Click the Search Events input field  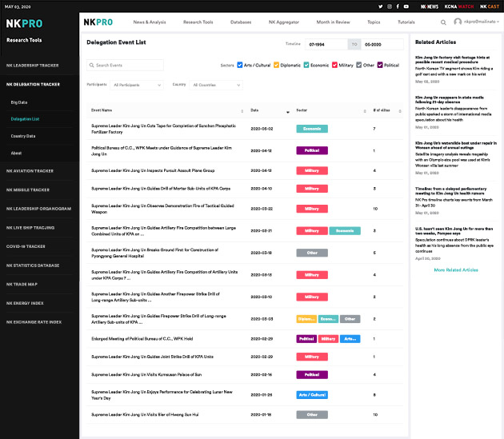tap(128, 66)
